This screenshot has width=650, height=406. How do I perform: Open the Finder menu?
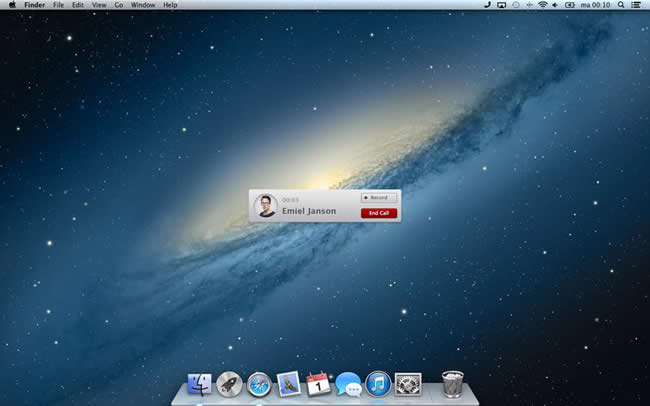[x=34, y=5]
